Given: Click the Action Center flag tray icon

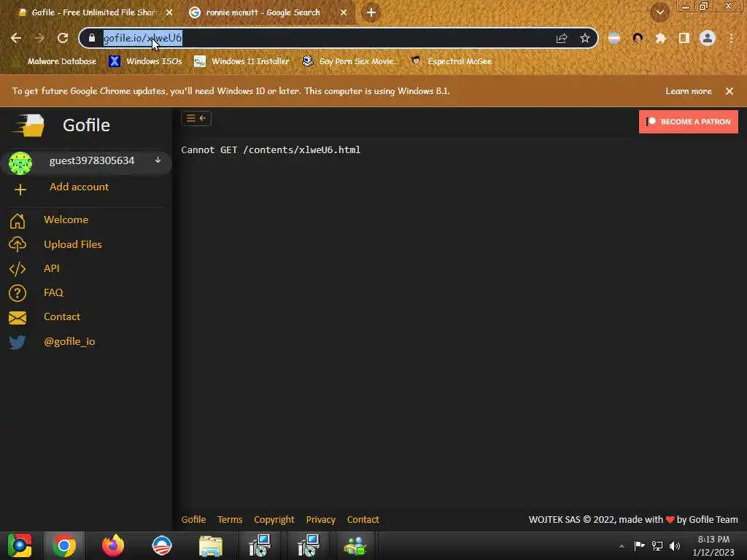Looking at the screenshot, I should coord(639,546).
